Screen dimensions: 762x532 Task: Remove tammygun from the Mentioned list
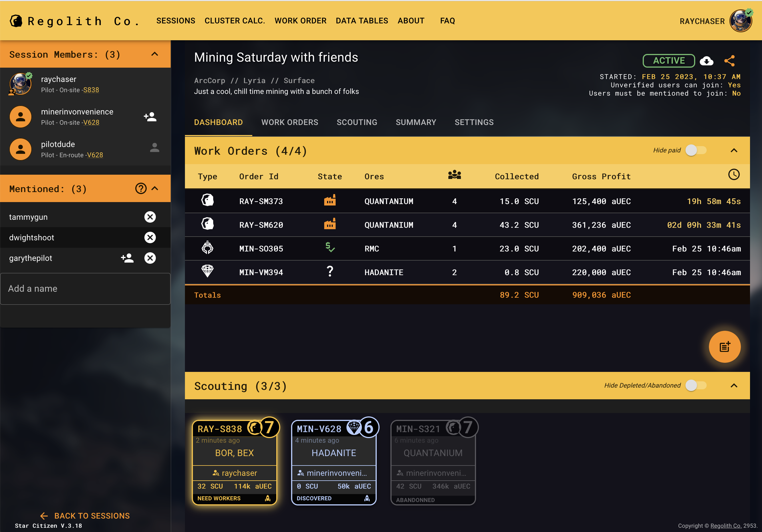coord(150,217)
